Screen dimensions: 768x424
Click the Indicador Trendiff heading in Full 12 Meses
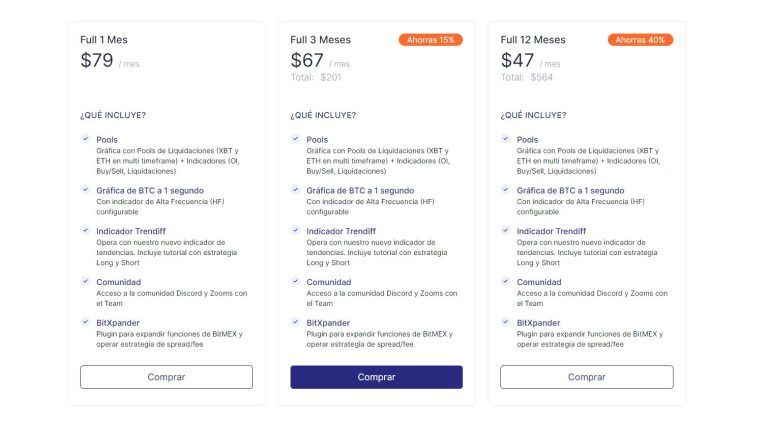coord(551,231)
